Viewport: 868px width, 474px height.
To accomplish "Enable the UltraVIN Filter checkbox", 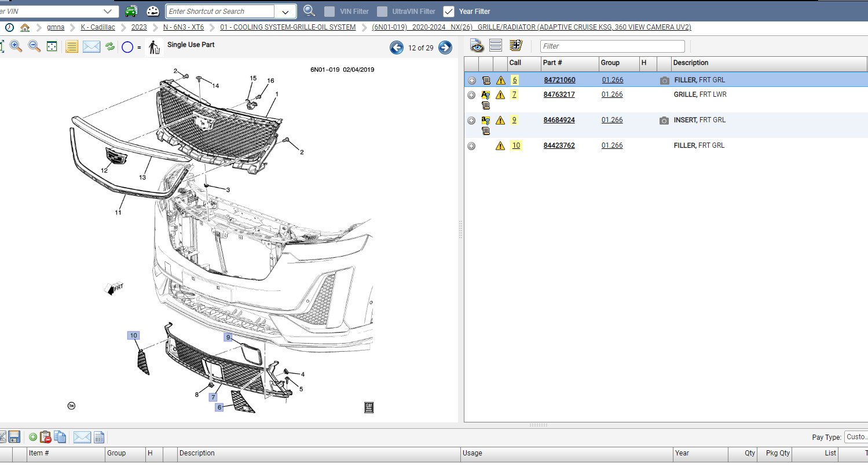I will click(382, 12).
